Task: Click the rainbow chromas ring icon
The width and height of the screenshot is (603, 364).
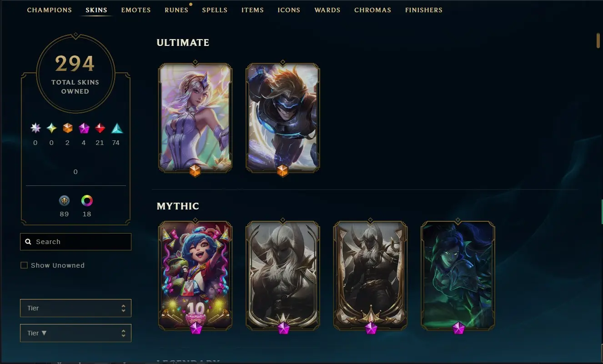Action: pyautogui.click(x=87, y=200)
